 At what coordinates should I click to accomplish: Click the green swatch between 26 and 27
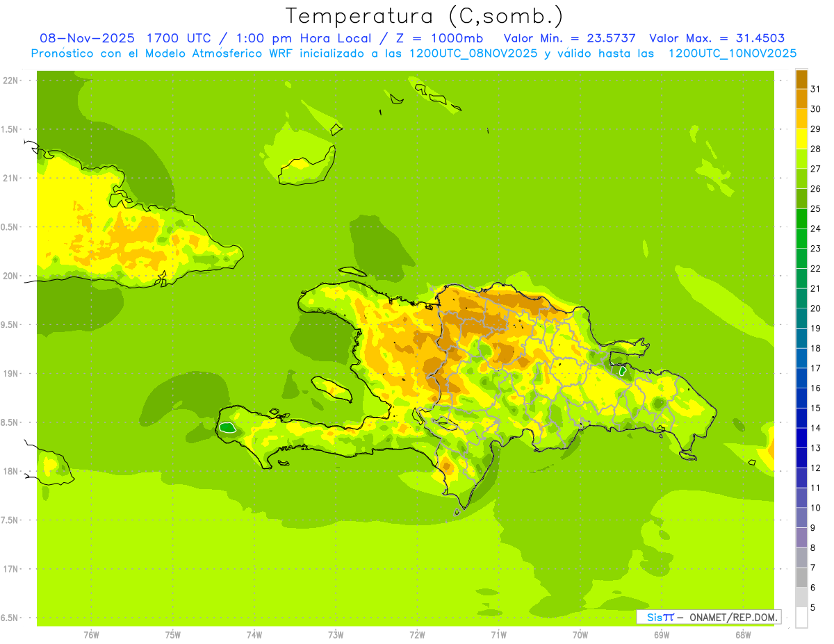tap(801, 179)
